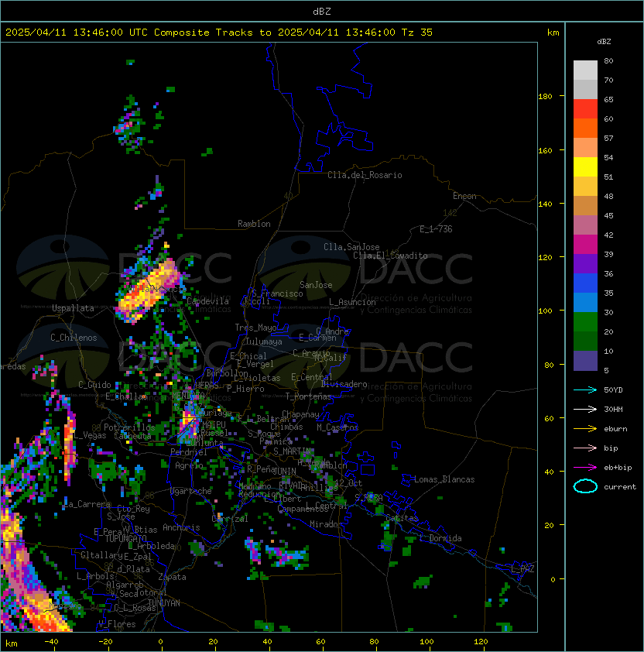Image resolution: width=644 pixels, height=652 pixels.
Task: Click the 'La_Carrera' map label
Action: (87, 504)
